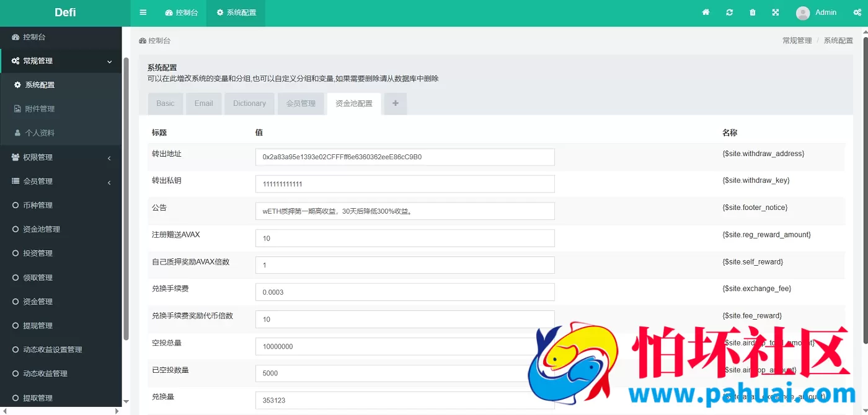Click the 转出私钥 input field
This screenshot has height=415, width=868.
coord(405,184)
